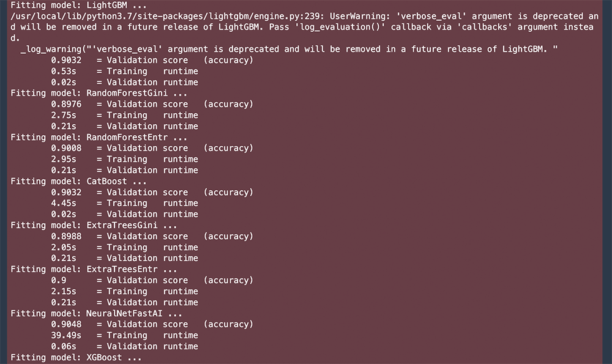This screenshot has height=364, width=612.
Task: Click the 'Fitting model: LightGBM' line
Action: (78, 6)
